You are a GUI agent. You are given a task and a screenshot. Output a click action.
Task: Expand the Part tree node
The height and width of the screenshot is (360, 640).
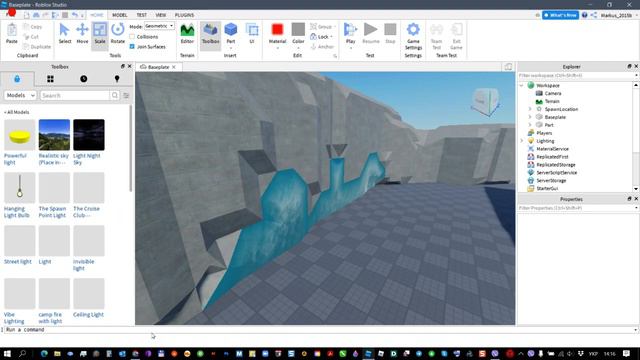point(530,125)
